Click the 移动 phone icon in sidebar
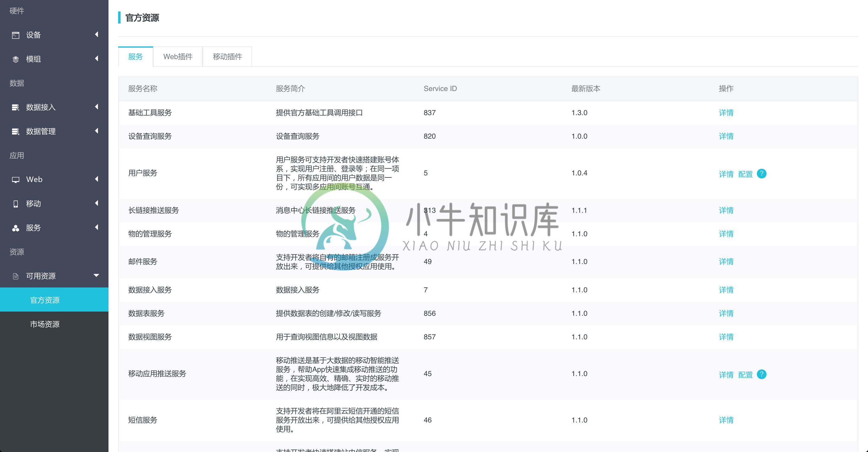Image resolution: width=868 pixels, height=452 pixels. [x=15, y=204]
